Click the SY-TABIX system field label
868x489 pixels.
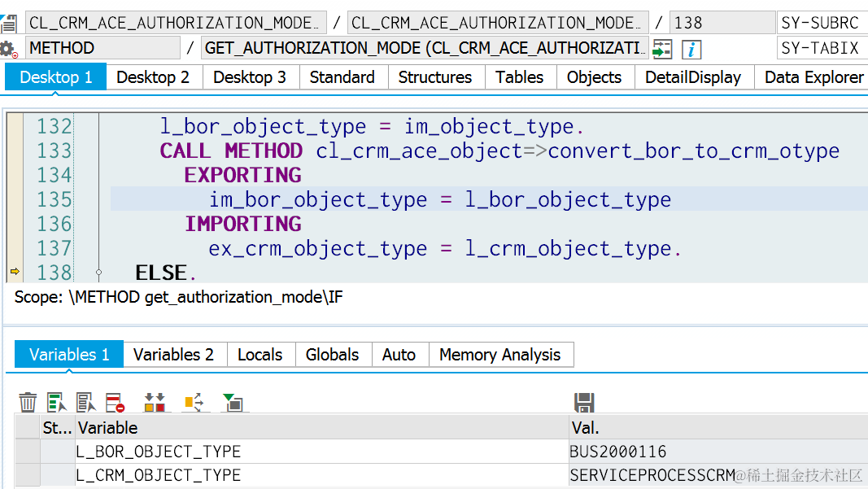pyautogui.click(x=822, y=48)
